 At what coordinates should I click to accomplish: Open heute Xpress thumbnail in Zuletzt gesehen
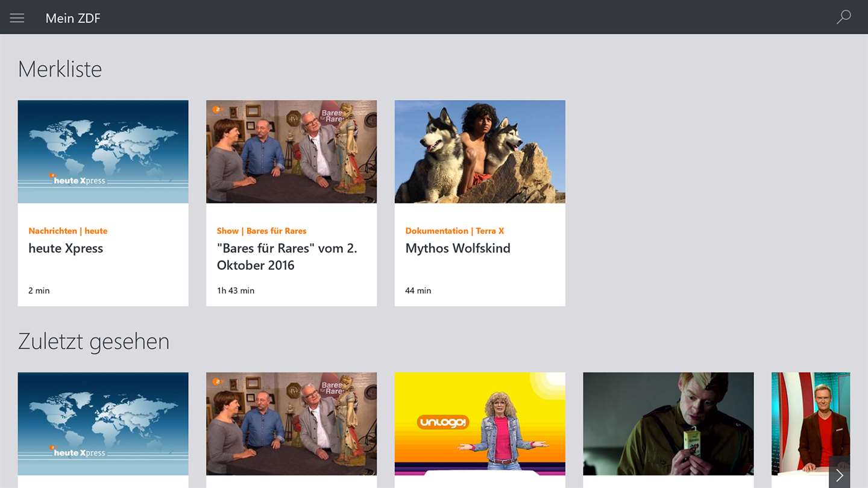[103, 424]
